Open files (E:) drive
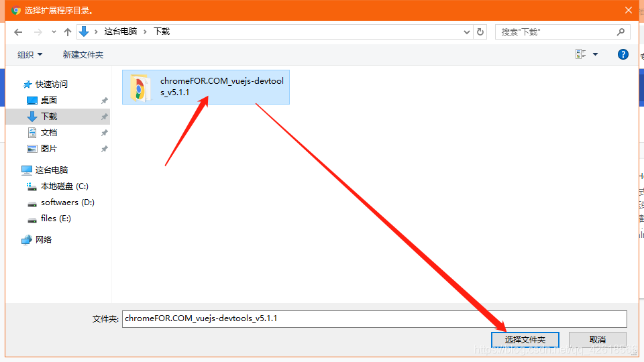Viewport: 644px width, 362px height. pyautogui.click(x=56, y=219)
